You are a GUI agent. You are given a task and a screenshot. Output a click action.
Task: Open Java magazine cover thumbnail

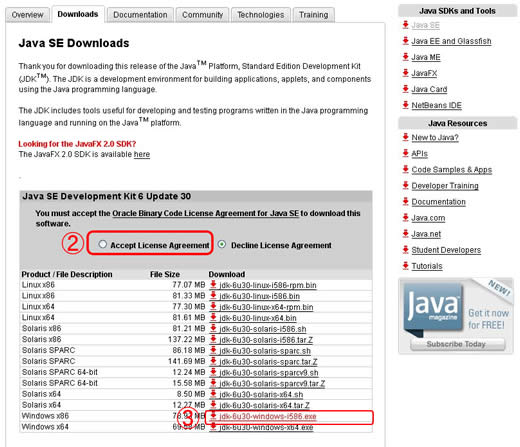(433, 307)
